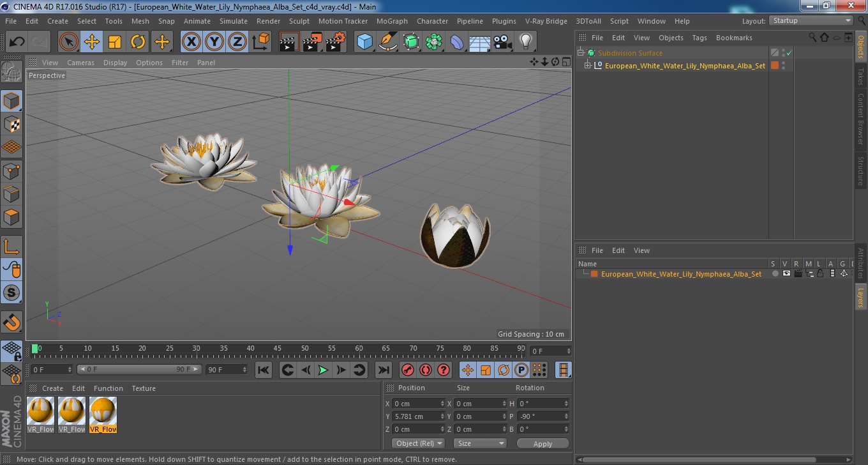Screen dimensions: 868x465
Task: Add a Floor environment object
Action: pos(479,42)
